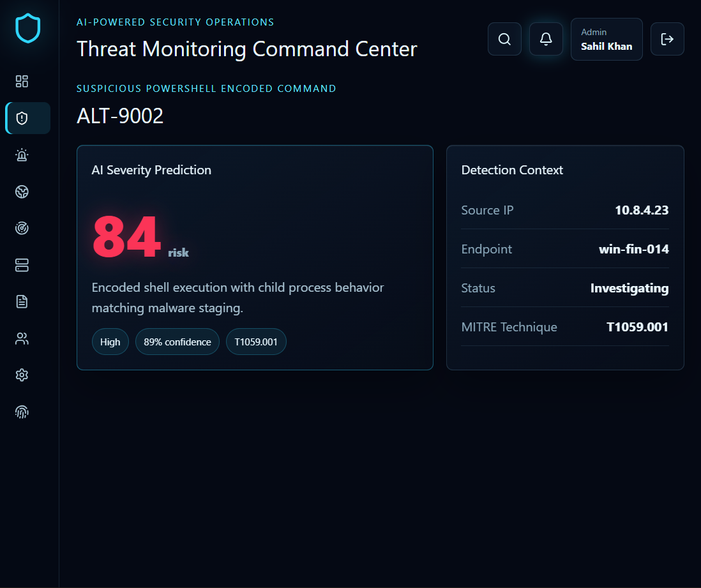Open the document reports icon in sidebar
The image size is (701, 588).
click(22, 301)
